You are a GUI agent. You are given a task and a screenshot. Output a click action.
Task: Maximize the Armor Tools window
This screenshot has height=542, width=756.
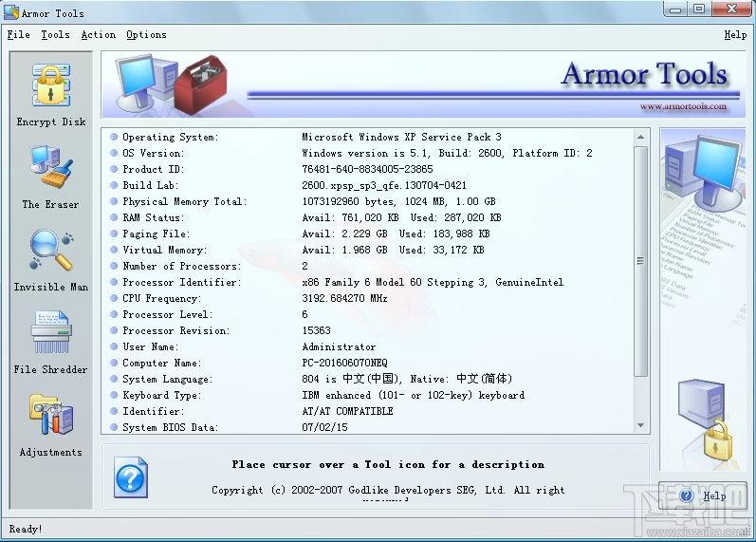(x=699, y=9)
